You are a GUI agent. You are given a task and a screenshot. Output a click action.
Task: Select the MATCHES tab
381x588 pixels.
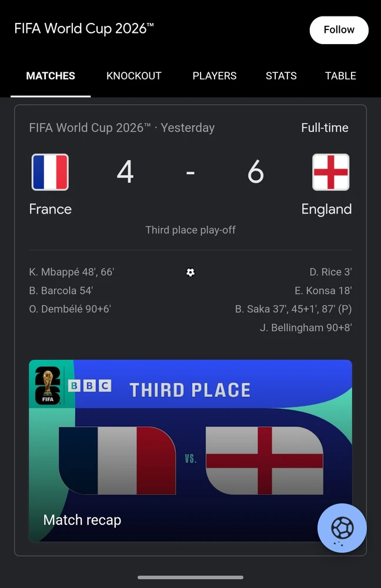tap(51, 76)
